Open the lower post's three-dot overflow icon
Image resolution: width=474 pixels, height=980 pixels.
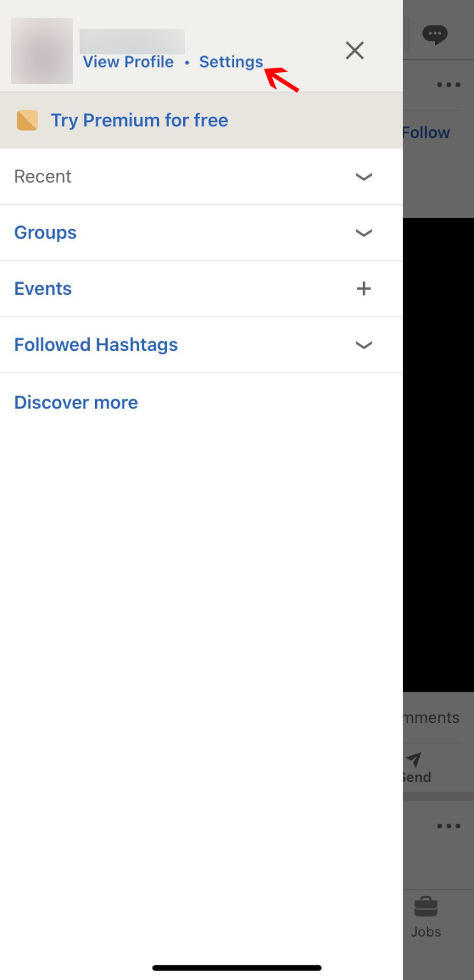click(448, 826)
